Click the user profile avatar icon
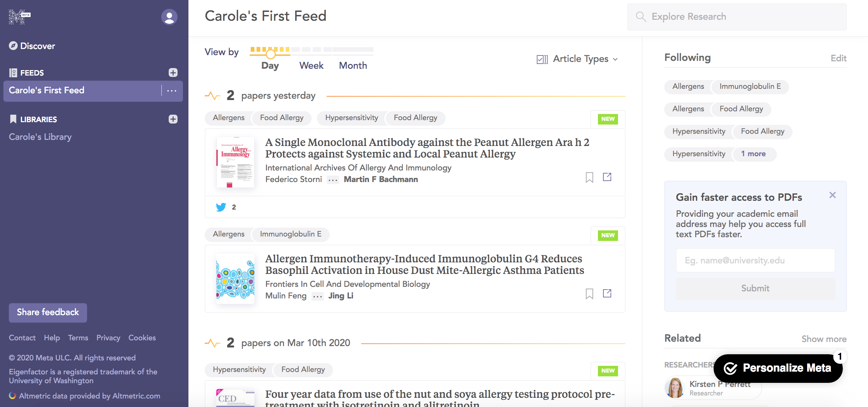Screen dimensions: 868x407 coord(169,17)
